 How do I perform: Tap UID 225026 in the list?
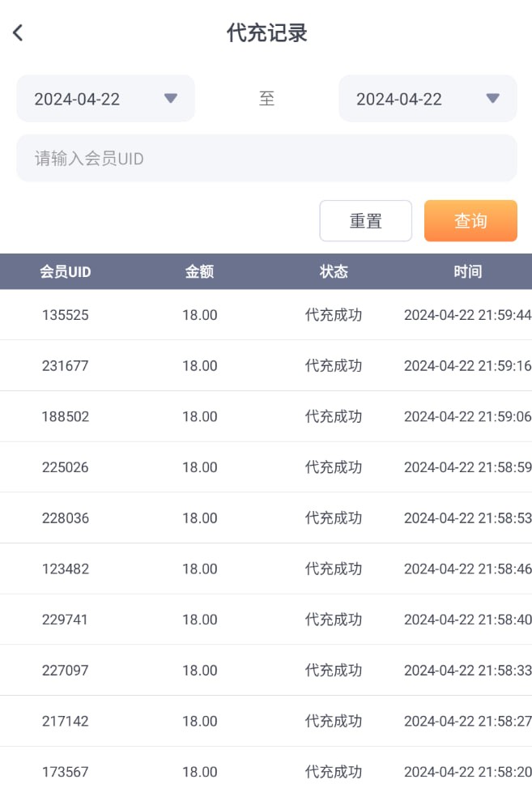(x=66, y=467)
